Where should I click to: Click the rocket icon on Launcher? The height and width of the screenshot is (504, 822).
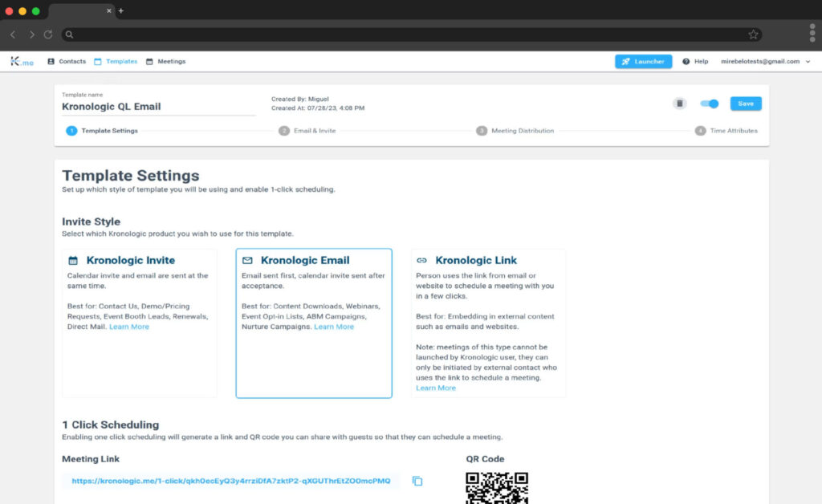(x=625, y=61)
